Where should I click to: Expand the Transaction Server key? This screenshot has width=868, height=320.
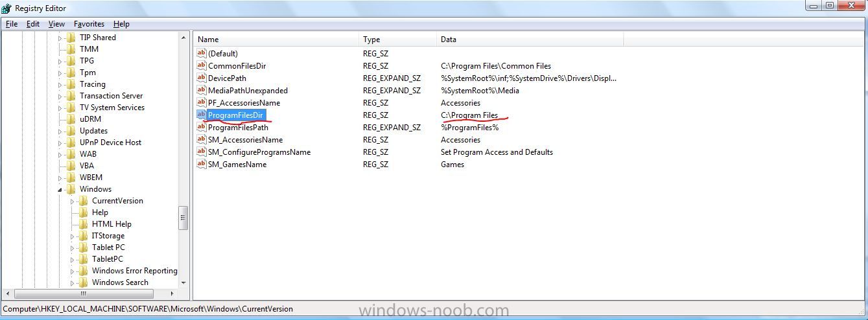60,96
